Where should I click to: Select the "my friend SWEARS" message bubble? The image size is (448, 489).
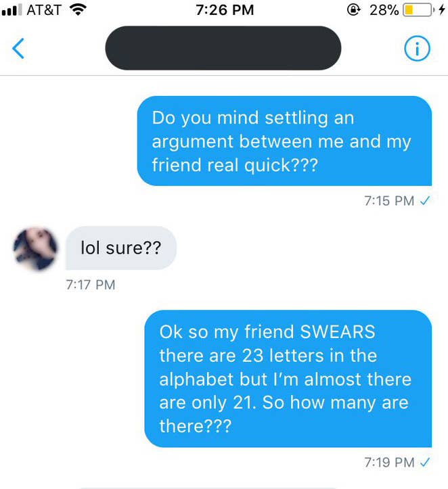[288, 379]
